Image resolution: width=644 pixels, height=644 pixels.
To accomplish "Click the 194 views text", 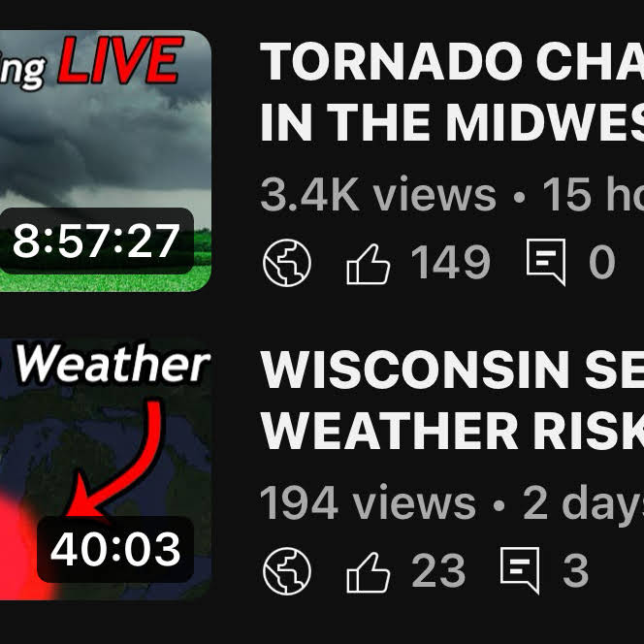I will tap(368, 502).
